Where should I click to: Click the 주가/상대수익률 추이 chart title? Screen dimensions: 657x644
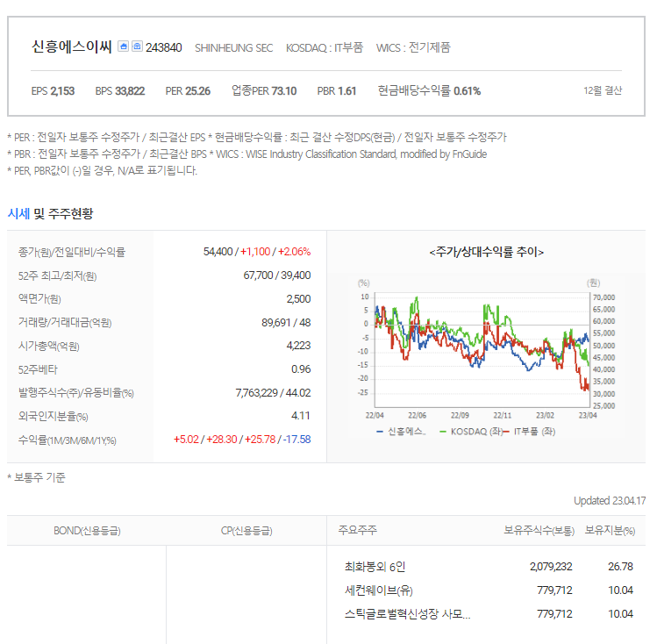click(x=487, y=252)
